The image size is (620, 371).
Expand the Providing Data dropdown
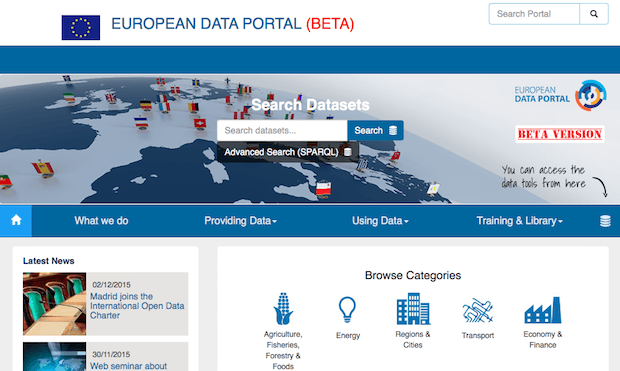tap(240, 221)
